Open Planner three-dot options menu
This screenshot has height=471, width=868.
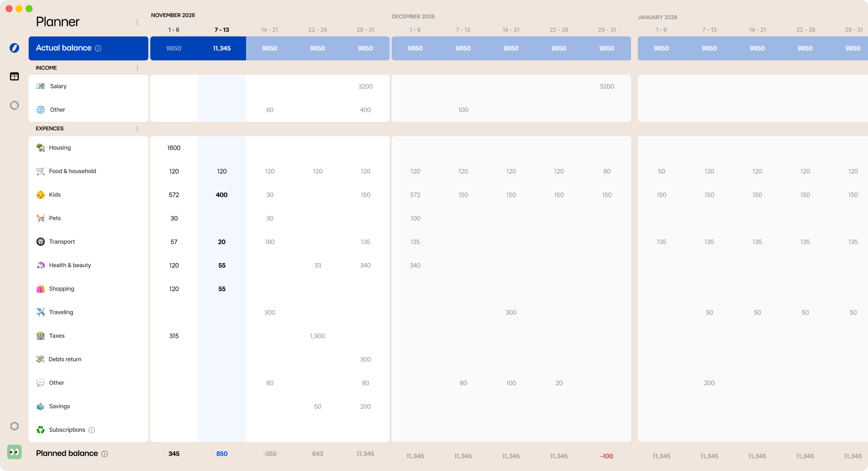click(x=137, y=22)
